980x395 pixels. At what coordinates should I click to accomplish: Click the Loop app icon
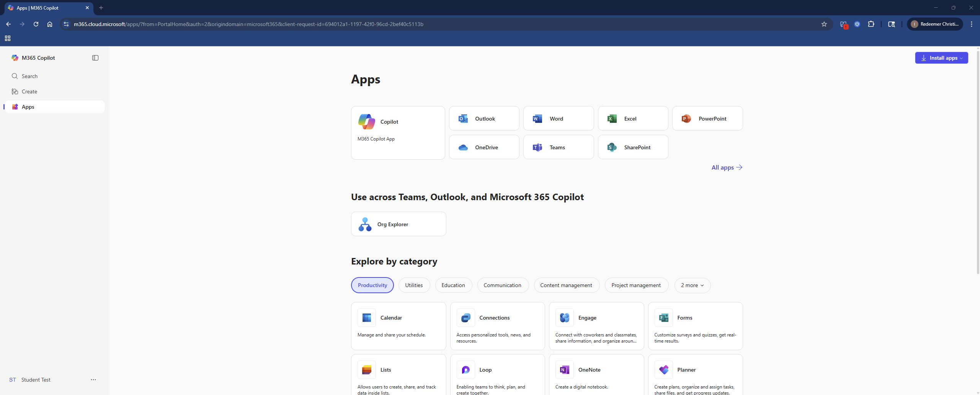(466, 370)
